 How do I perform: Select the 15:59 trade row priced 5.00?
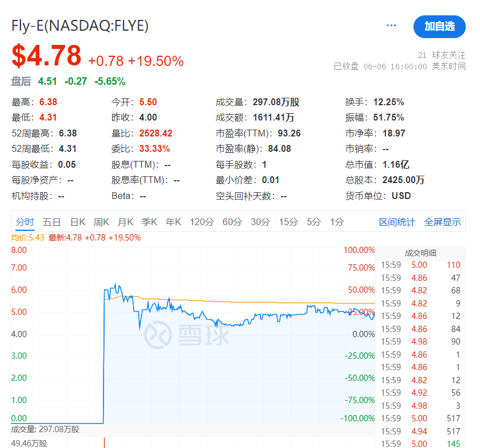pyautogui.click(x=421, y=264)
